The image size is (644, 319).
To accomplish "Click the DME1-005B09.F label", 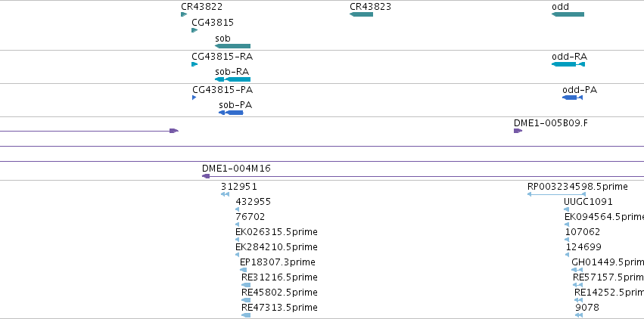I will [x=551, y=123].
